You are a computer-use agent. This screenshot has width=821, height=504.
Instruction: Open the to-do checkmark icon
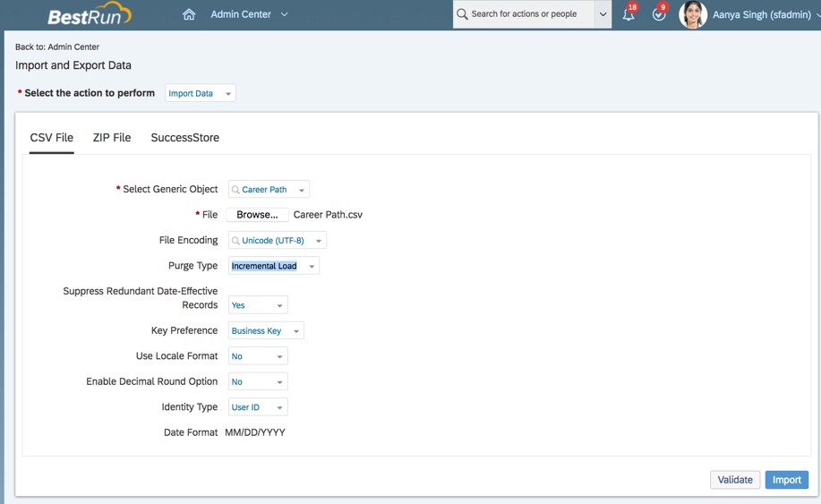point(659,14)
